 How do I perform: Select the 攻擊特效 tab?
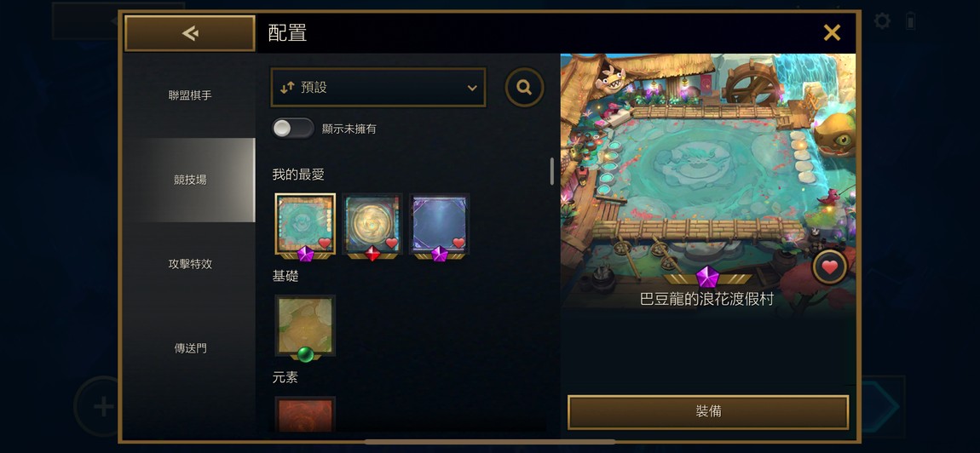coord(190,264)
